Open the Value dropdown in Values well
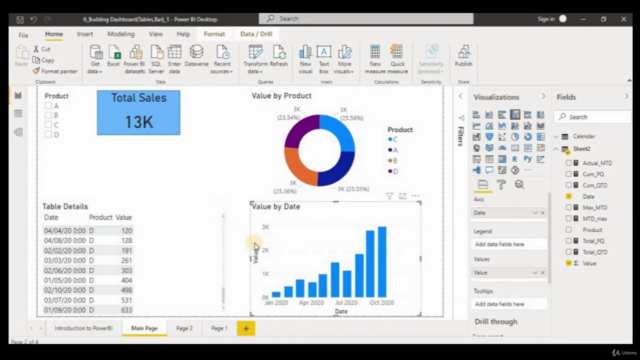 (535, 273)
